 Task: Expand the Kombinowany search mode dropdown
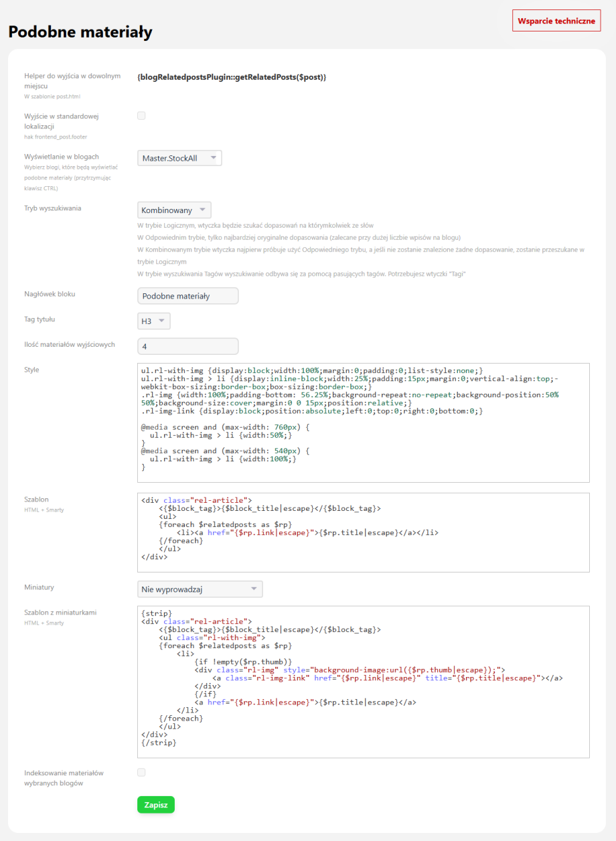pyautogui.click(x=174, y=210)
